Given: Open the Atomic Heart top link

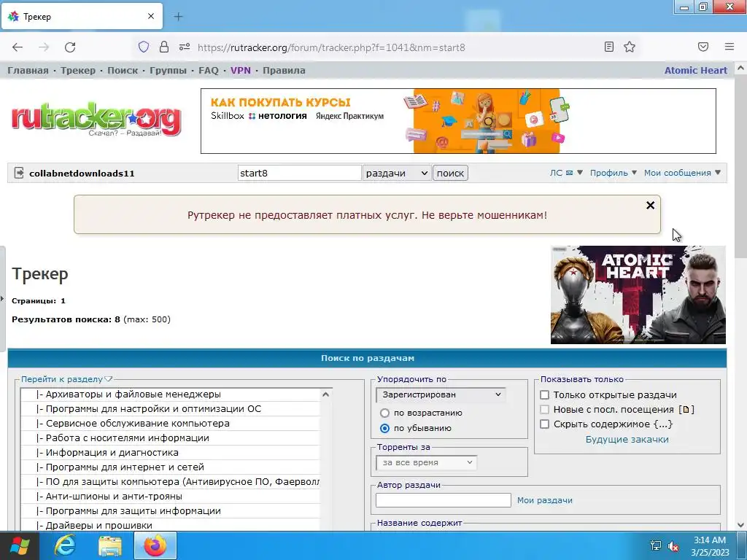Looking at the screenshot, I should 695,71.
